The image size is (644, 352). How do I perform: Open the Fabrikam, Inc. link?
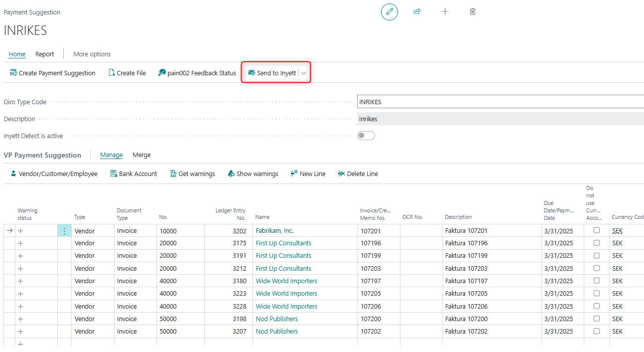[275, 231]
